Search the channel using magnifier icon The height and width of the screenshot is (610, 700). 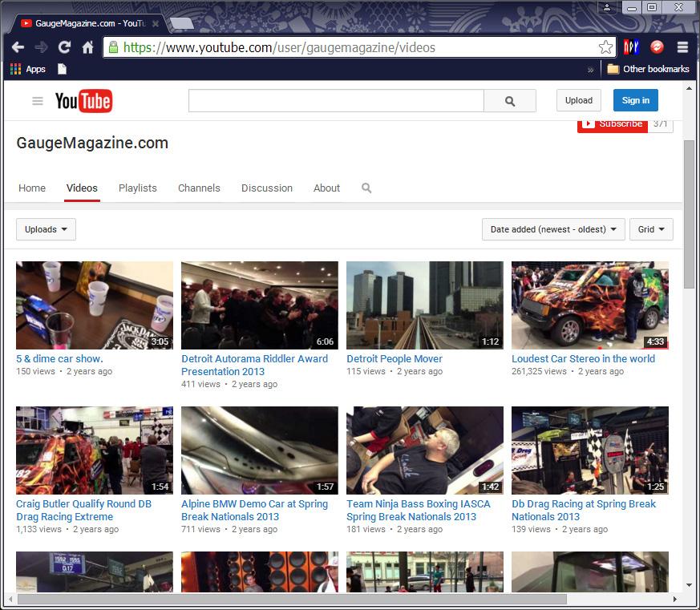(x=366, y=188)
